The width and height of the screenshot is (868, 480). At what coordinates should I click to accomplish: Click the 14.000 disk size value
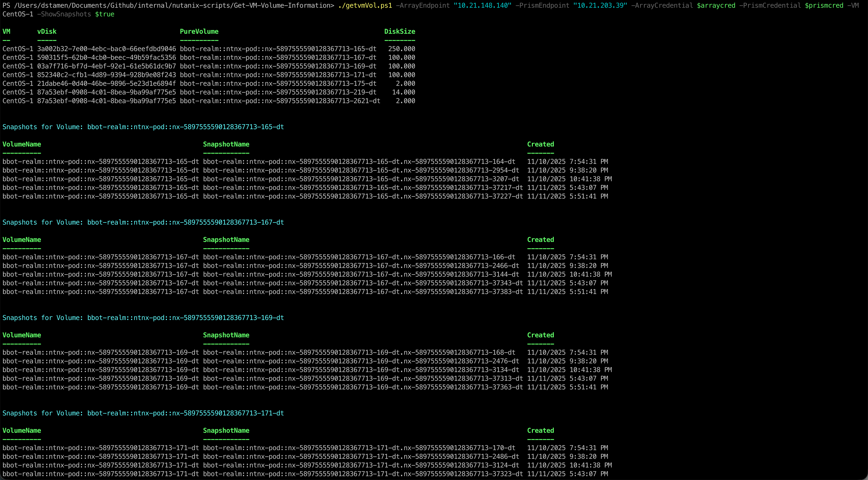(x=403, y=92)
